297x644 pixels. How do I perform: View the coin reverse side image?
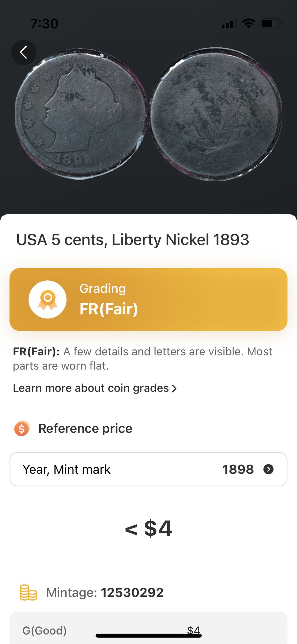216,114
